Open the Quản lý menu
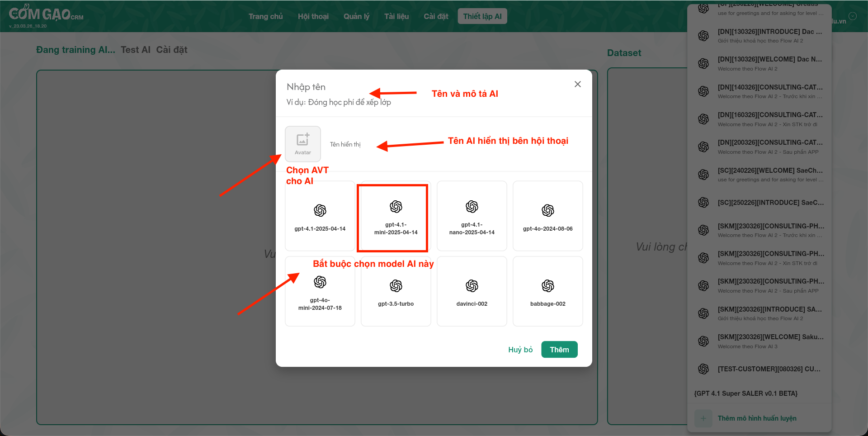The height and width of the screenshot is (436, 868). coord(356,16)
